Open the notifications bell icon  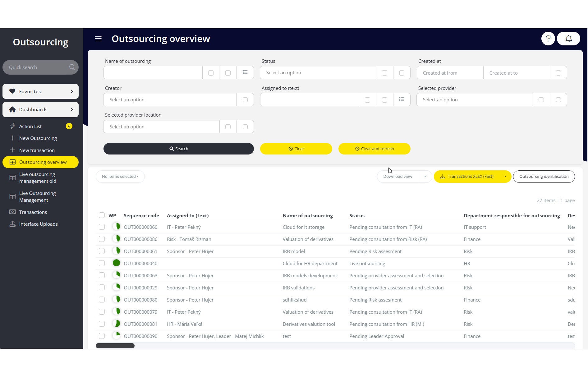568,39
